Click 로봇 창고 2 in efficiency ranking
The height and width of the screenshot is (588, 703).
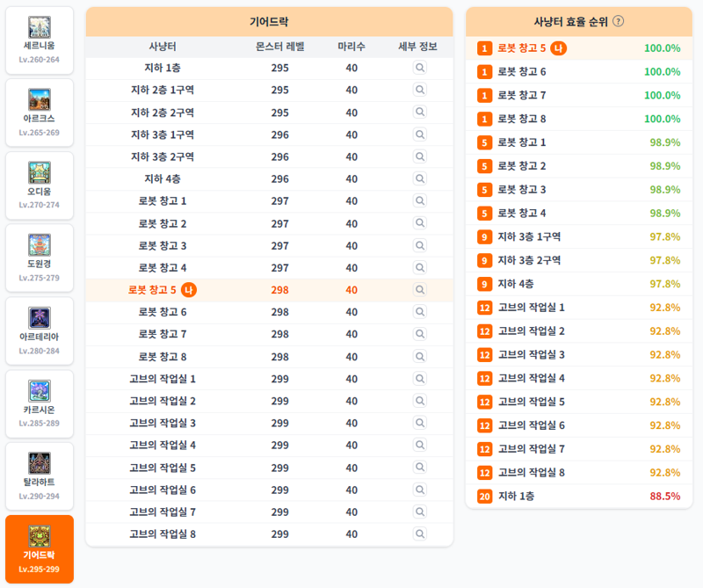pyautogui.click(x=579, y=166)
